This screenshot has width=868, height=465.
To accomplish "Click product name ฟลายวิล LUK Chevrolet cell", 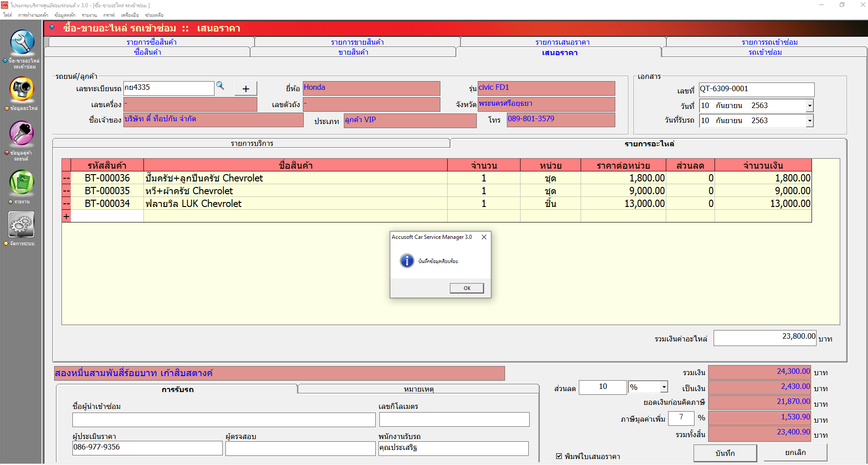I will 296,203.
